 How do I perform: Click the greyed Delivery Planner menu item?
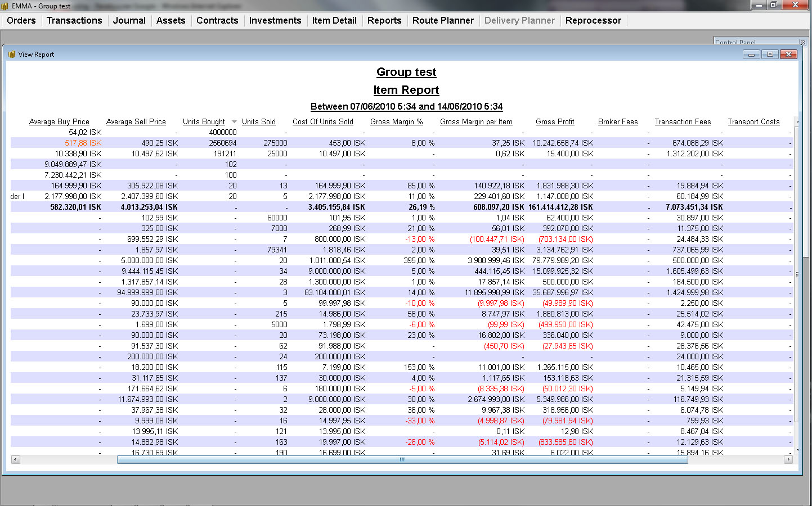tap(519, 20)
